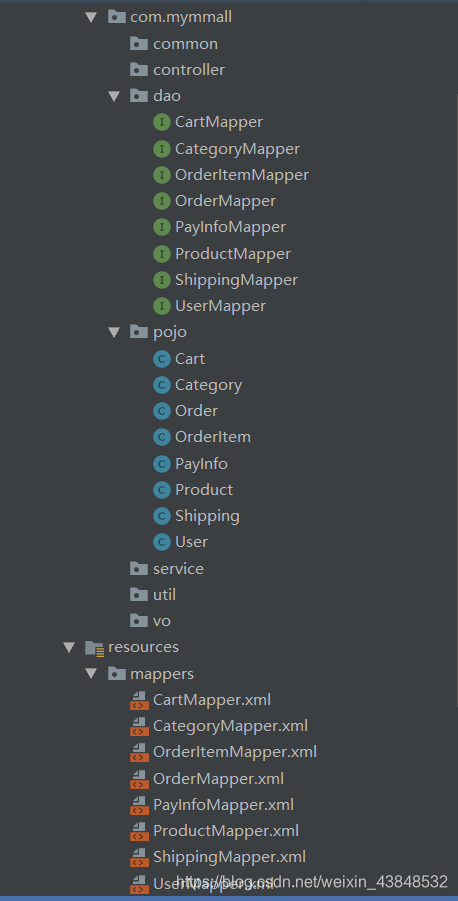Viewport: 458px width, 901px height.
Task: Click the UserMapper interface icon
Action: click(x=162, y=306)
